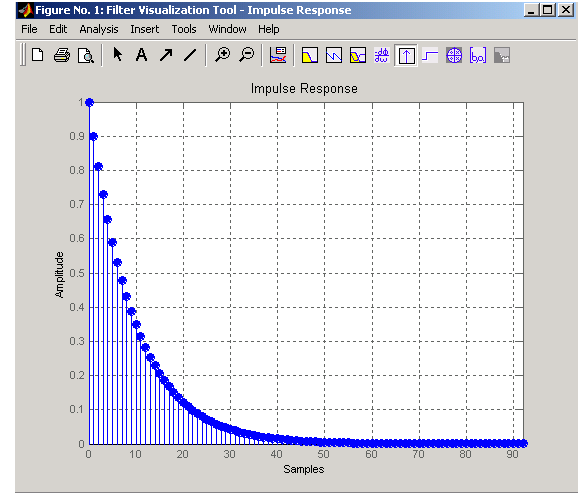Click the Print icon in toolbar
Image resolution: width=578 pixels, height=493 pixels.
pos(62,55)
